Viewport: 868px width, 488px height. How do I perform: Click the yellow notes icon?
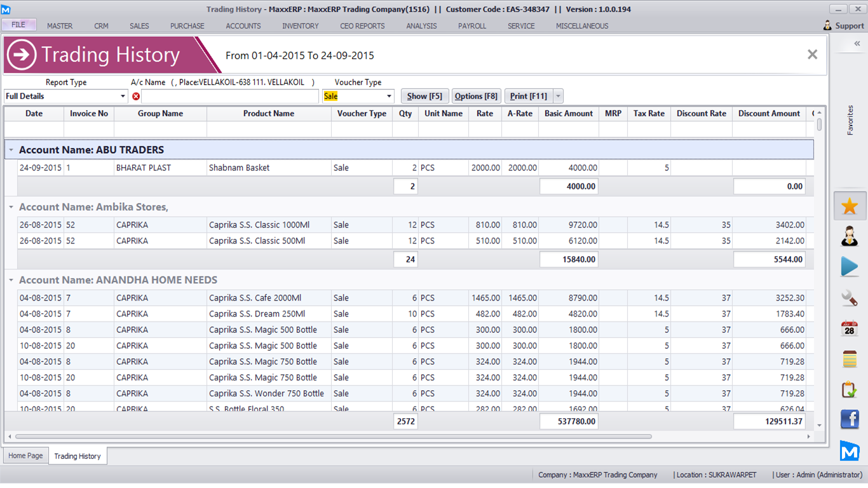(x=850, y=359)
